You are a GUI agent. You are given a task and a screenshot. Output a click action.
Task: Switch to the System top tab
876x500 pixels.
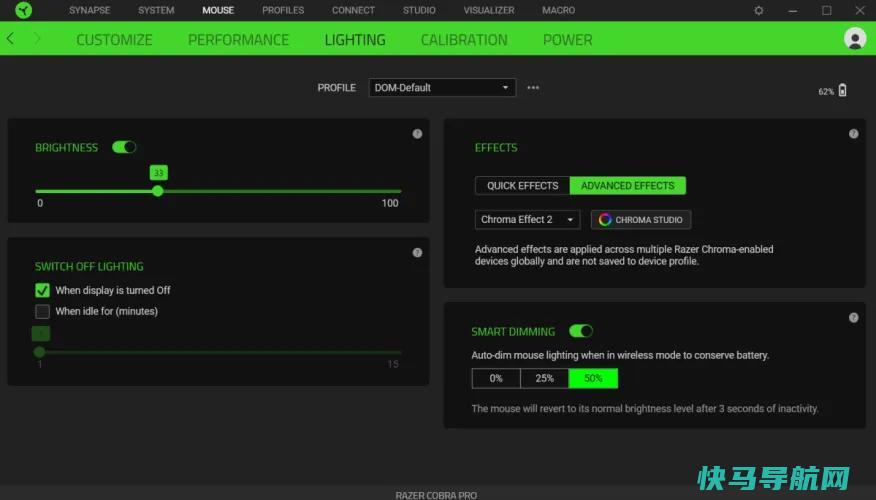tap(156, 10)
